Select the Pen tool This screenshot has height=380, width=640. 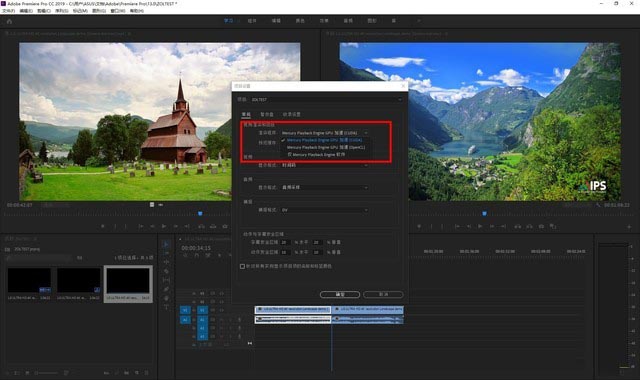point(166,289)
